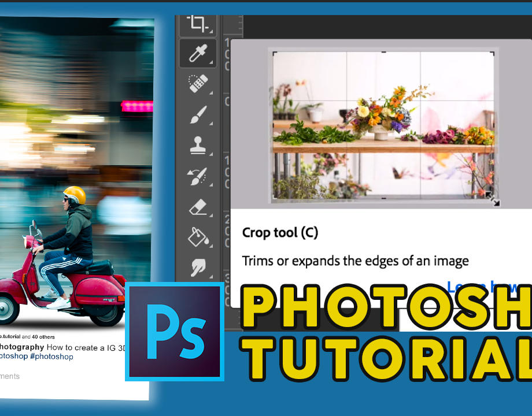
Task: Click the bottom-right crop handle in preview
Action: click(492, 198)
